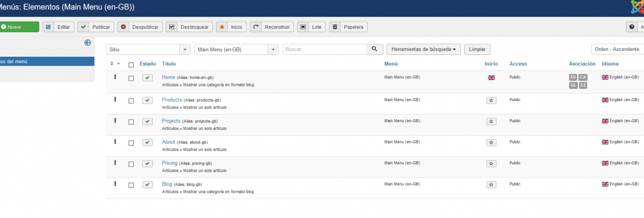
Task: Click Home row drag handle icon
Action: click(x=115, y=77)
